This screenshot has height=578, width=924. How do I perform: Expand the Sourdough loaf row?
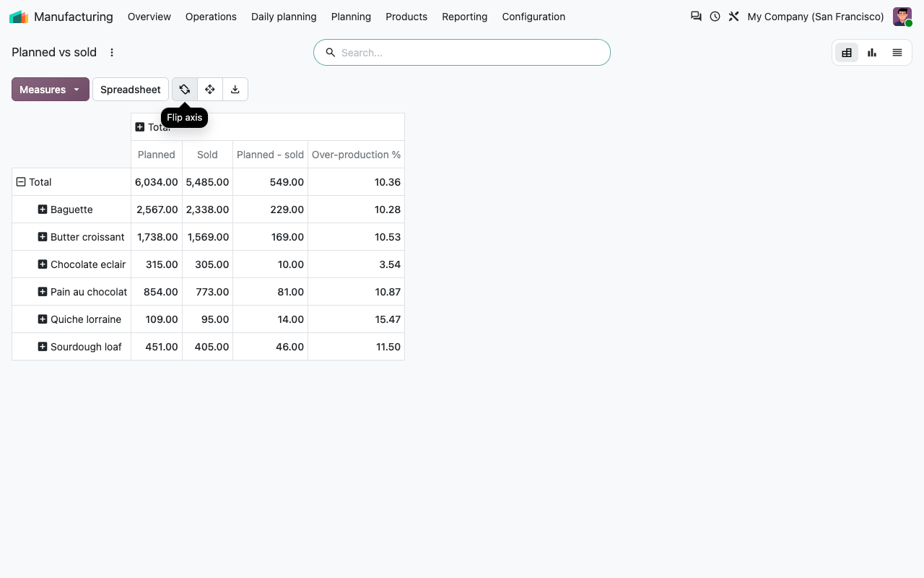click(43, 347)
